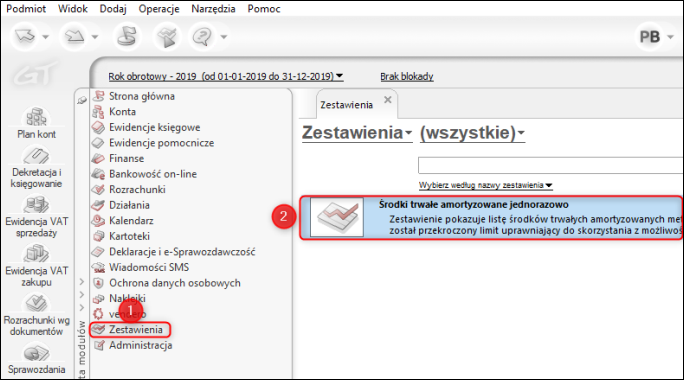Select Kartoteki in module list
684x380 pixels.
tap(130, 236)
